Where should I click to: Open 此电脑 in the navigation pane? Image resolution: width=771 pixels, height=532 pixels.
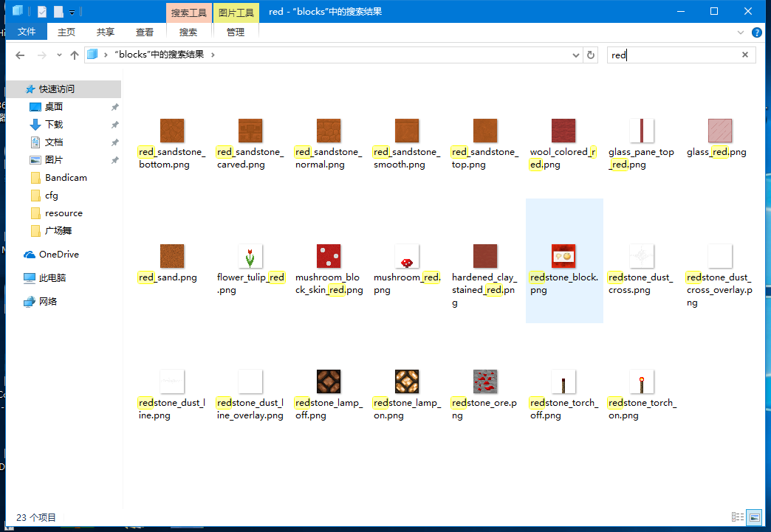(x=52, y=278)
